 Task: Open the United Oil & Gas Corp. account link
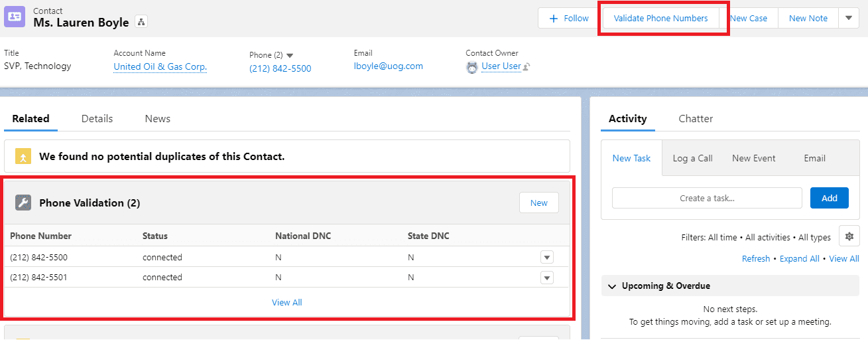(x=160, y=66)
